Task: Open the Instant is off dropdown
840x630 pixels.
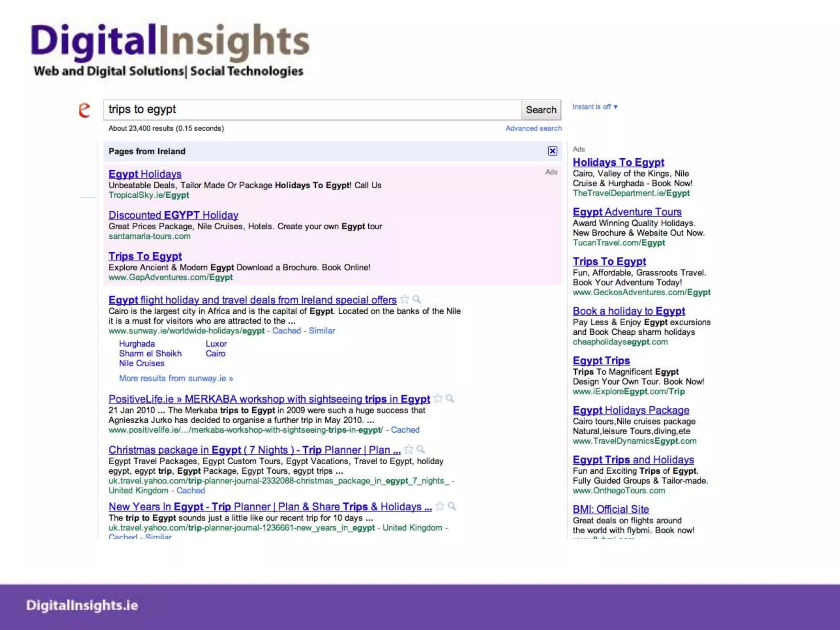Action: click(x=595, y=107)
